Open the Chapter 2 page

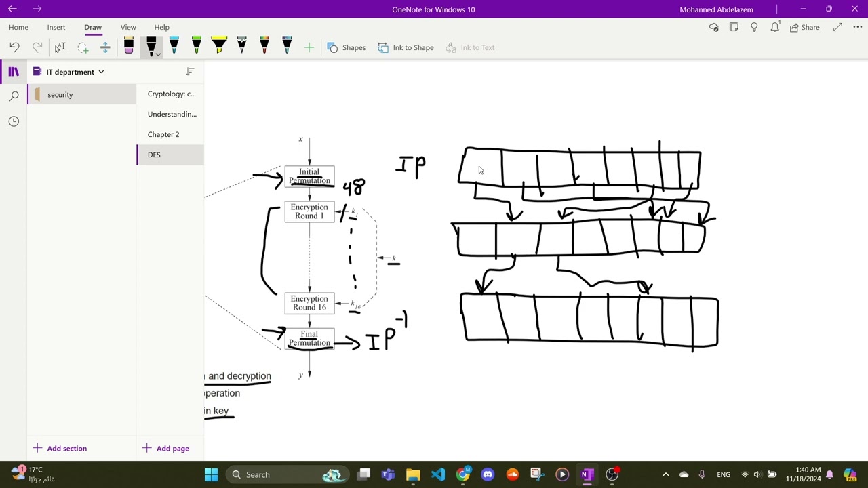click(163, 134)
